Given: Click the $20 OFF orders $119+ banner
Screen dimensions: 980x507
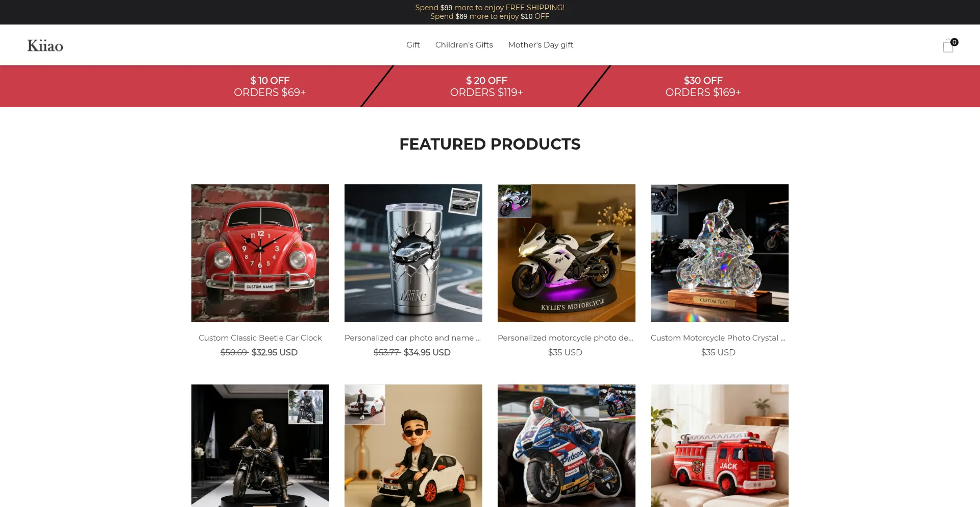Looking at the screenshot, I should point(486,86).
